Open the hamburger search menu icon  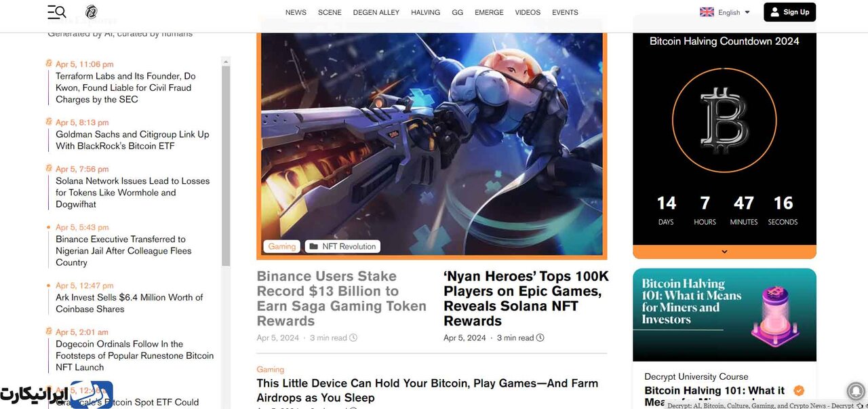56,12
